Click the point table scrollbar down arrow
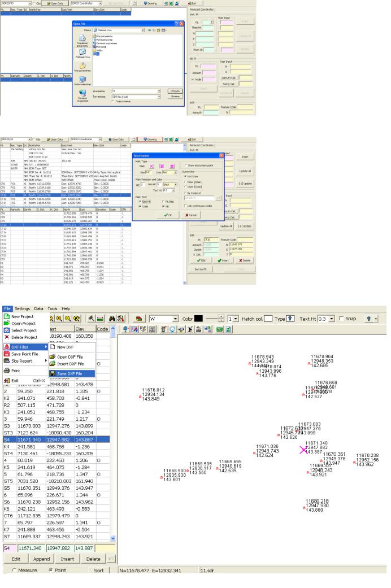 (x=113, y=538)
